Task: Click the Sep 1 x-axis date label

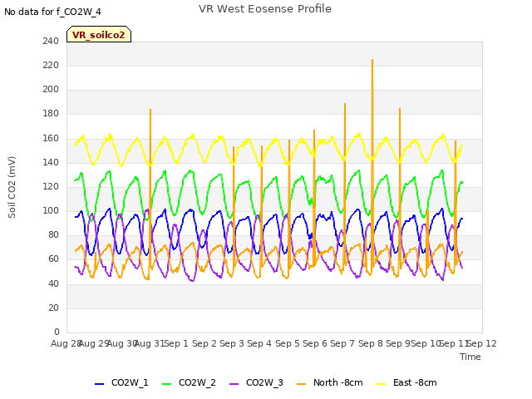Action: click(176, 343)
